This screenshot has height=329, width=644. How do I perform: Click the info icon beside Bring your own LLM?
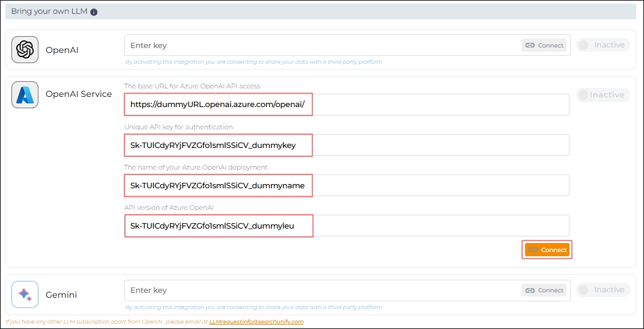coord(94,12)
